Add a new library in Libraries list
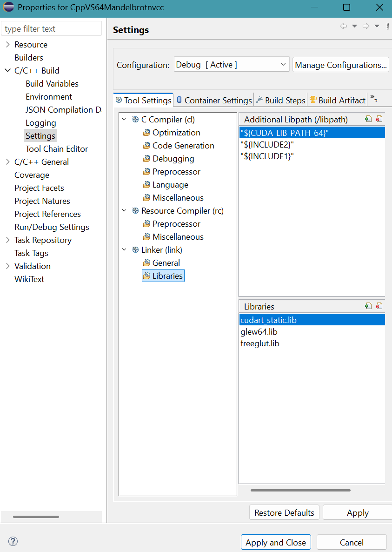 click(x=368, y=306)
